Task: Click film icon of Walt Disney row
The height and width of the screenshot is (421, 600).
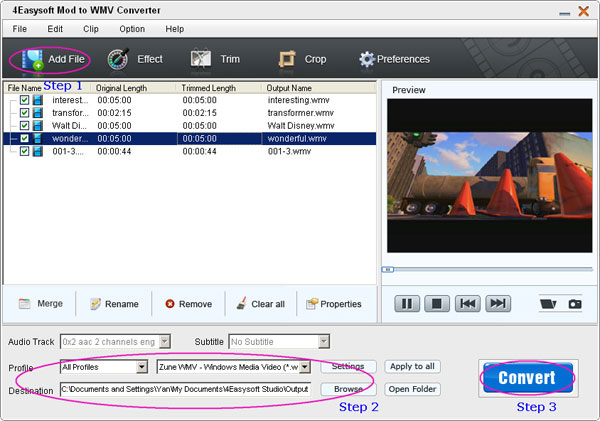Action: (x=38, y=126)
